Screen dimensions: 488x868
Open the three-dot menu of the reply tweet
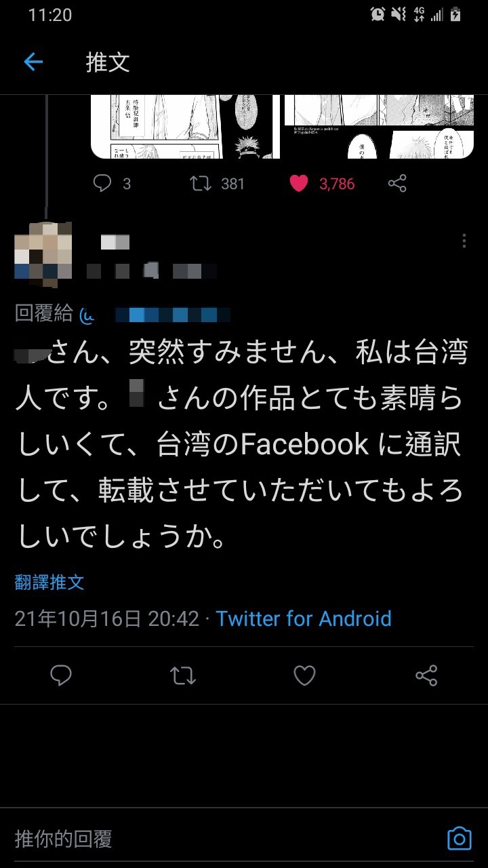(464, 241)
